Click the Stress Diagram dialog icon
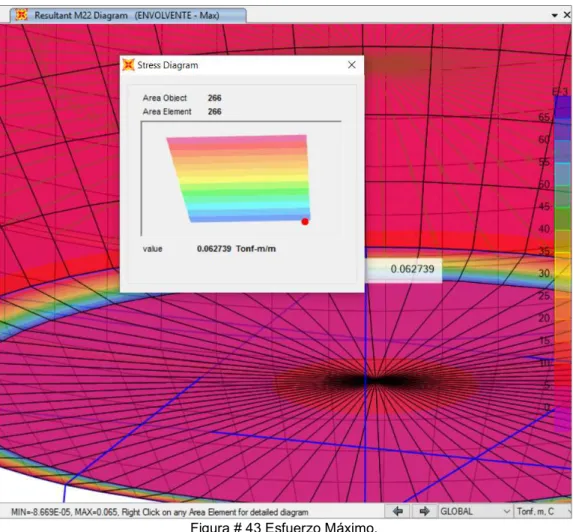This screenshot has height=532, width=573. coord(129,65)
